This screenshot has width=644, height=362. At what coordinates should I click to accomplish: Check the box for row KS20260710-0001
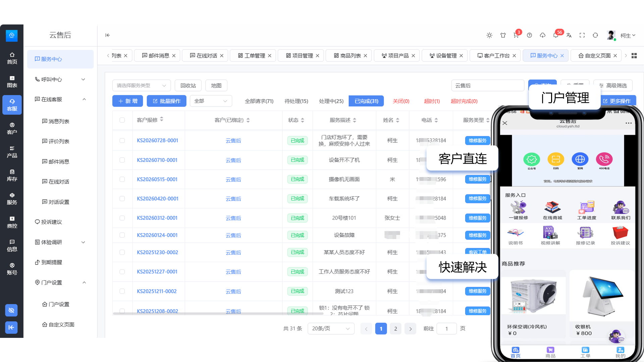point(122,160)
